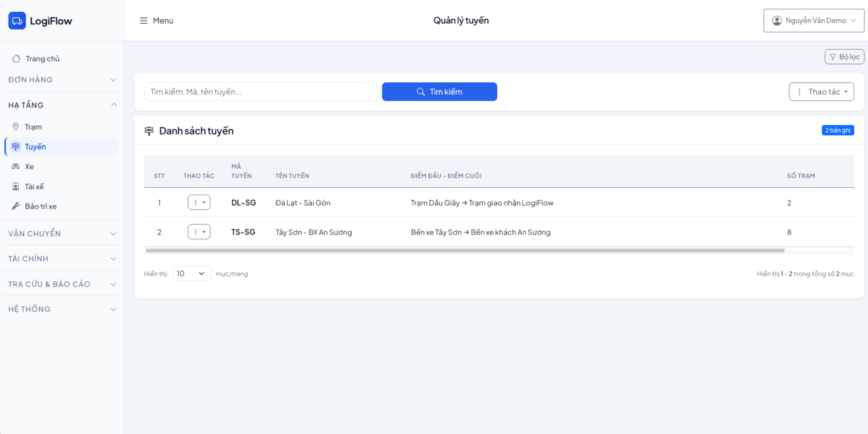Viewport: 868px width, 434px height.
Task: Click the Trang chủ home icon
Action: point(16,59)
